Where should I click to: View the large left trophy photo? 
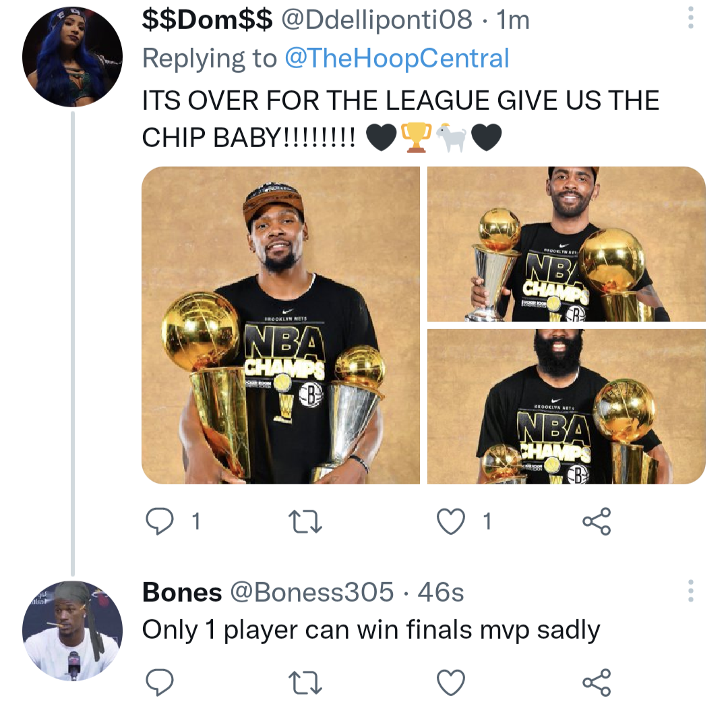[x=280, y=325]
